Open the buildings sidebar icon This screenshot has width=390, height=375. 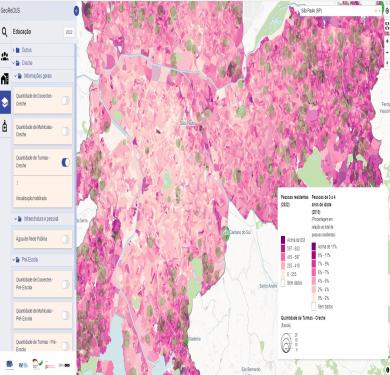(x=5, y=79)
